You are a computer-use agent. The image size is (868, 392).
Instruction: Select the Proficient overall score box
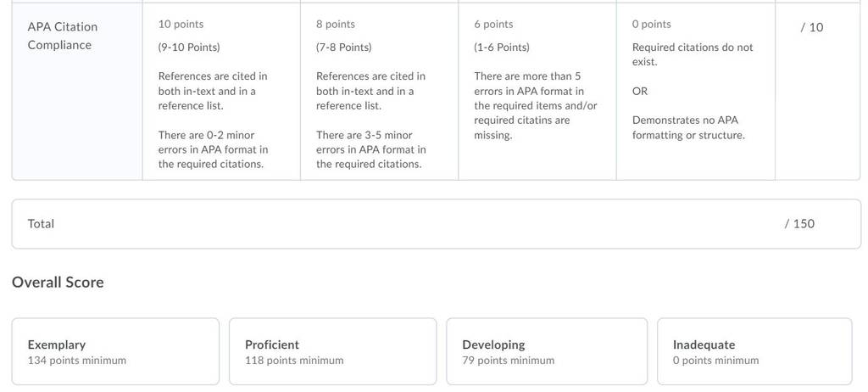[x=332, y=351]
